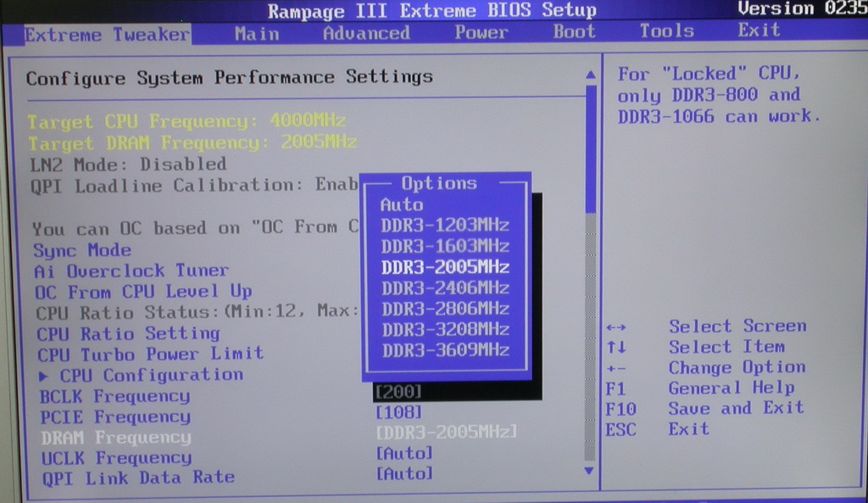The width and height of the screenshot is (868, 503).
Task: Select the Boot tab
Action: (574, 31)
